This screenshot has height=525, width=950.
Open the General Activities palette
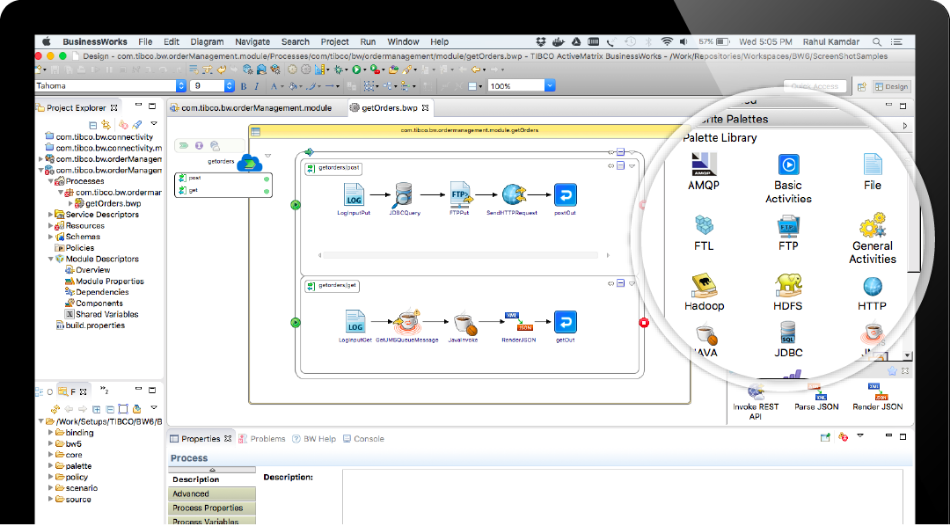872,239
